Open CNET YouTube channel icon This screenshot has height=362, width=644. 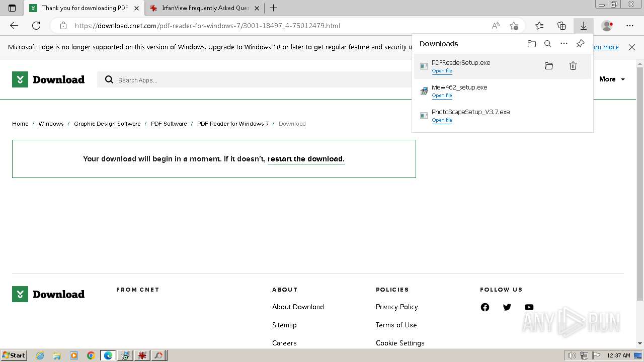(x=529, y=307)
